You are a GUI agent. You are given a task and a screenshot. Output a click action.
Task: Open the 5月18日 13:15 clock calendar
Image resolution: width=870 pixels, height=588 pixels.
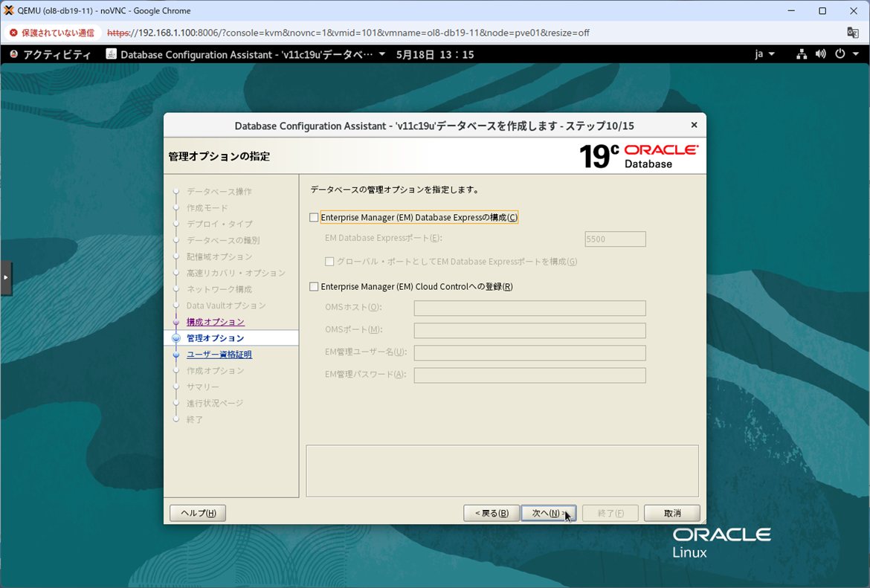coord(435,54)
